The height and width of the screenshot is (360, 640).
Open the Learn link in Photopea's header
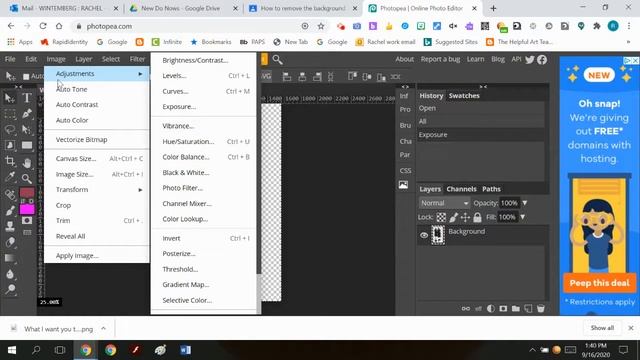476,59
